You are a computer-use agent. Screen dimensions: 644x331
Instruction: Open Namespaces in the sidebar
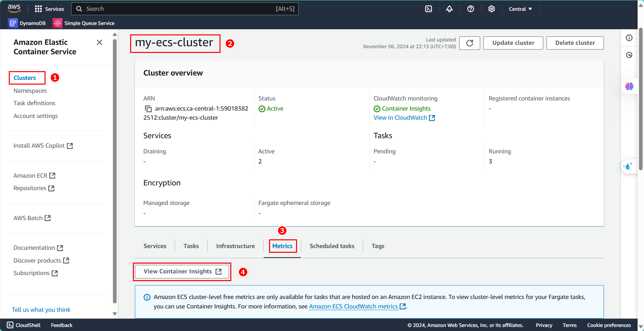click(x=30, y=91)
